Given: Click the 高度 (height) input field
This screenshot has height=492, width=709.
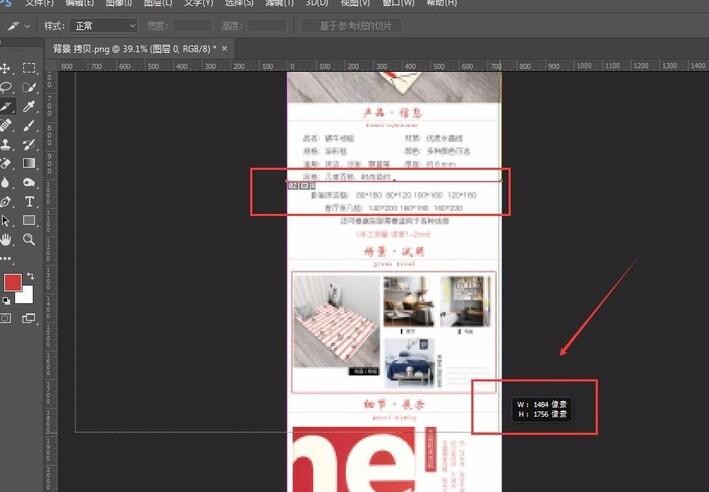Looking at the screenshot, I should coord(267,26).
